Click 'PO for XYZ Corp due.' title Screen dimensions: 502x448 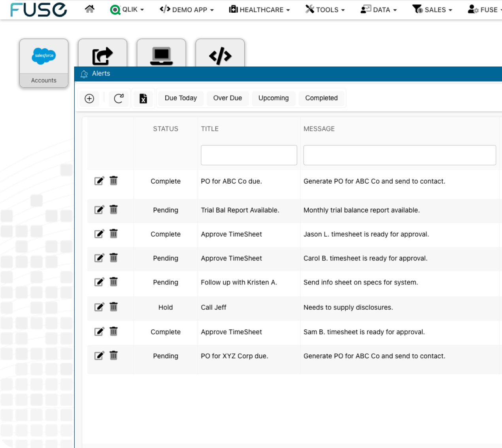click(234, 356)
